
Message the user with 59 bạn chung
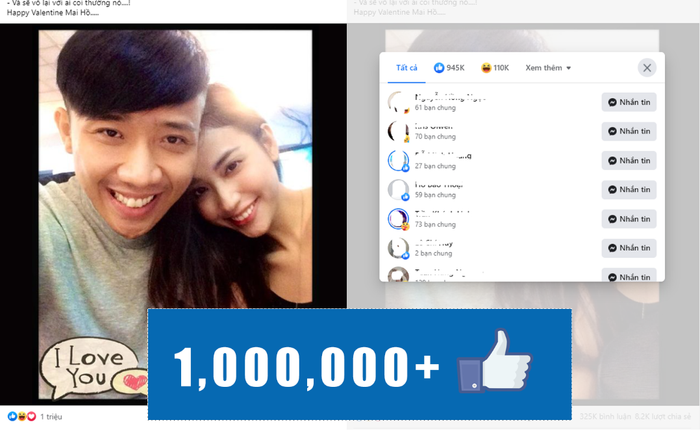pyautogui.click(x=629, y=190)
